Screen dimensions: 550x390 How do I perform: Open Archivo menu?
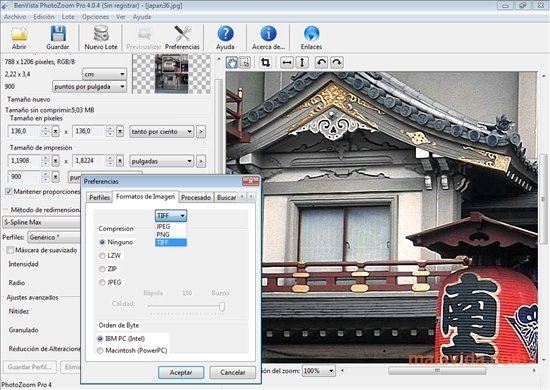(x=15, y=17)
